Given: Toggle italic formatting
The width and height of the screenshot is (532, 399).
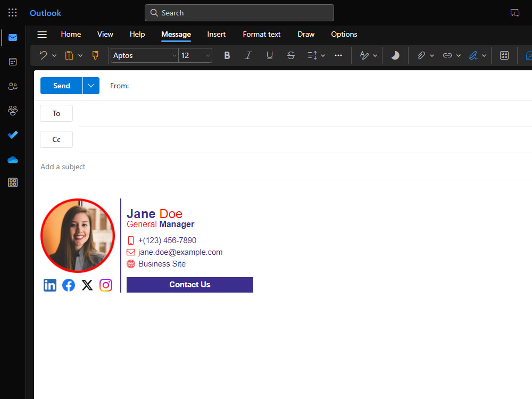Looking at the screenshot, I should pos(248,55).
